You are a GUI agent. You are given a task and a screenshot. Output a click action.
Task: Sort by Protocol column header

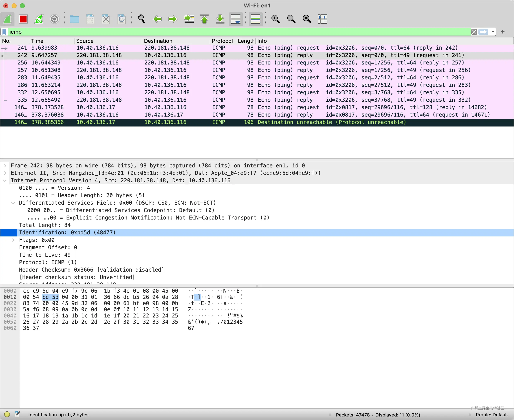coord(223,41)
